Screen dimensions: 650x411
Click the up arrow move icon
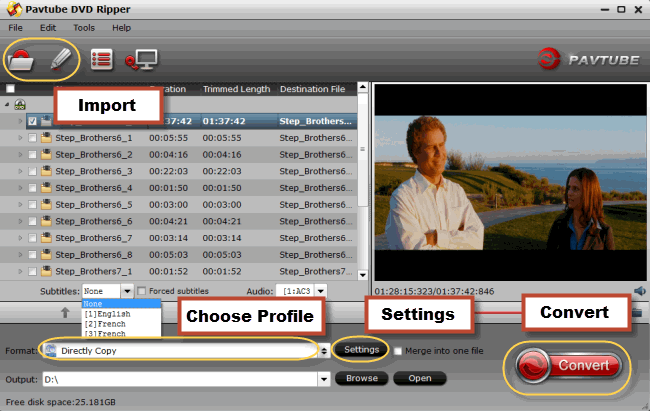point(65,312)
